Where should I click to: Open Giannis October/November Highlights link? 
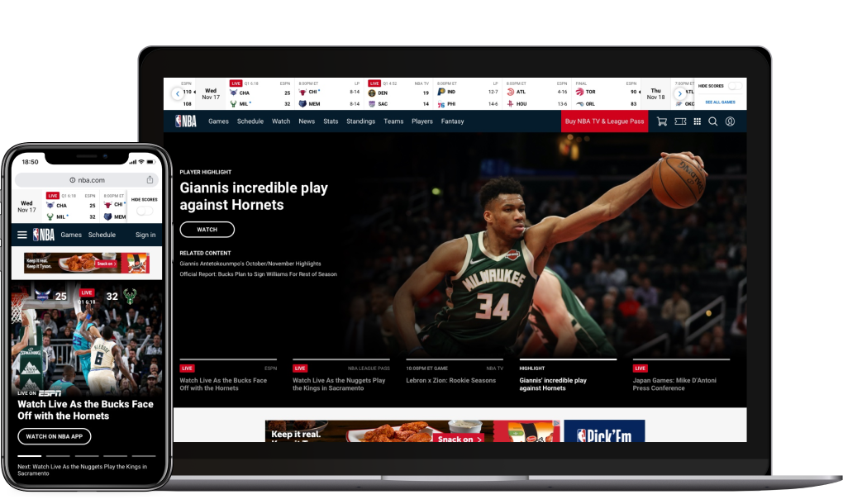[250, 264]
